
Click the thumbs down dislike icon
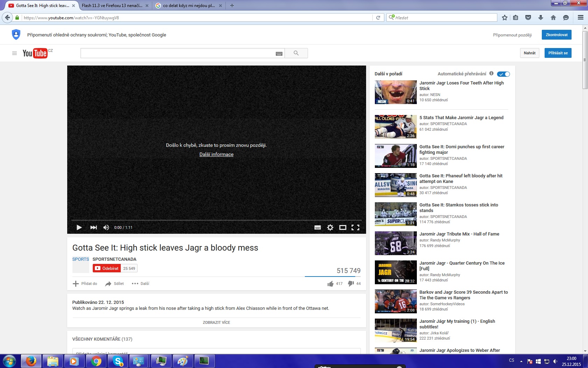point(351,284)
